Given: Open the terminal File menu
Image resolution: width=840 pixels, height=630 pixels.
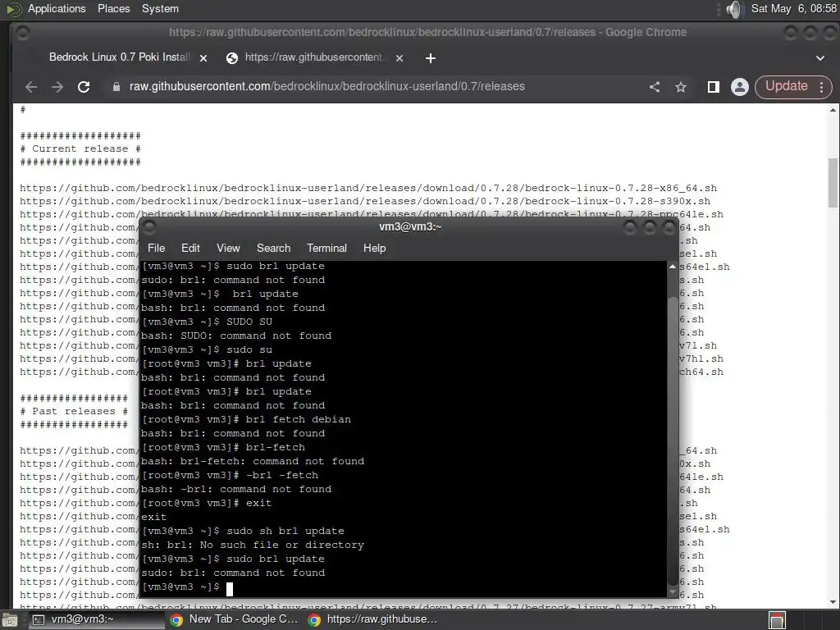Looking at the screenshot, I should [x=157, y=248].
